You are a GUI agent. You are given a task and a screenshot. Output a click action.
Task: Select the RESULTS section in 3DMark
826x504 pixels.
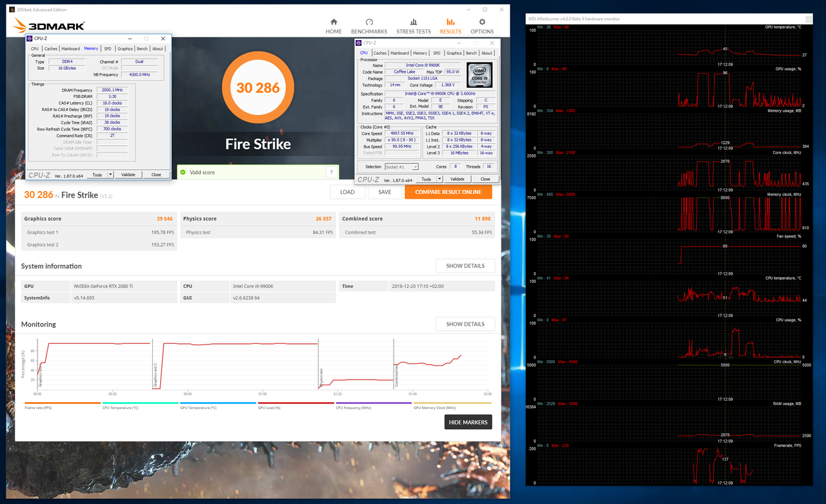(x=450, y=26)
